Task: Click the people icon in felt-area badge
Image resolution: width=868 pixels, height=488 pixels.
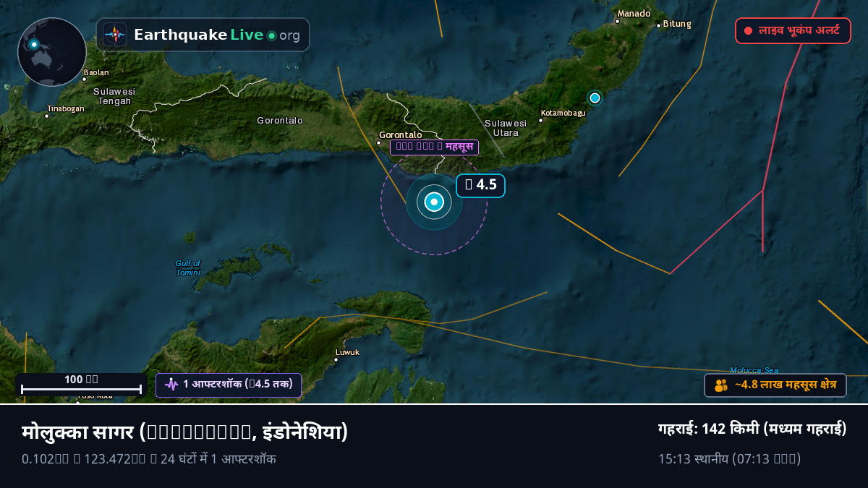Action: [721, 385]
